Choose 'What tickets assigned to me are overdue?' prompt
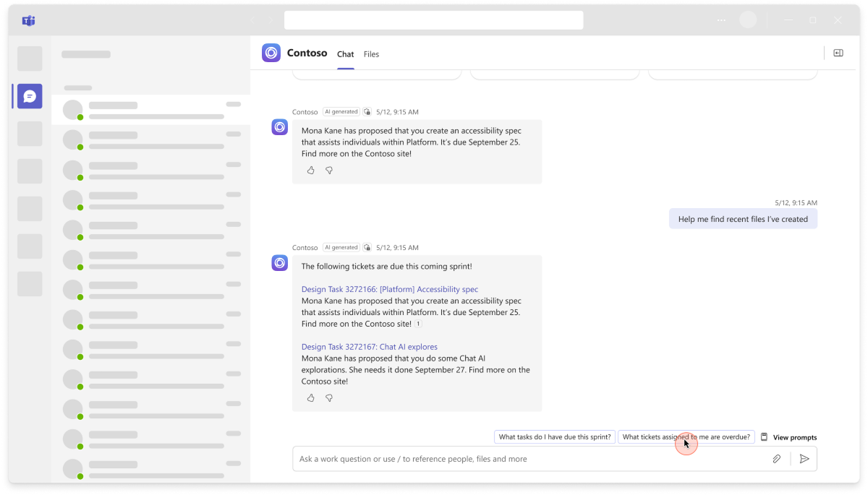The width and height of the screenshot is (868, 495). point(686,437)
